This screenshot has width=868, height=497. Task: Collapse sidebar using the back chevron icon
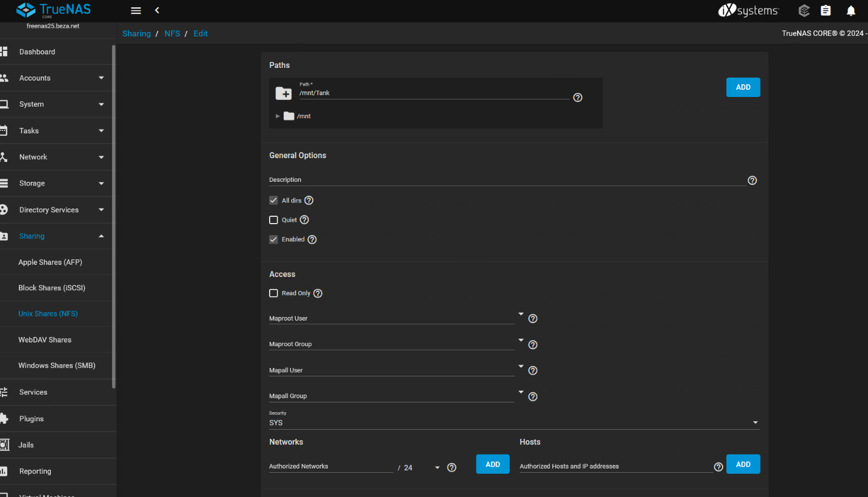157,11
